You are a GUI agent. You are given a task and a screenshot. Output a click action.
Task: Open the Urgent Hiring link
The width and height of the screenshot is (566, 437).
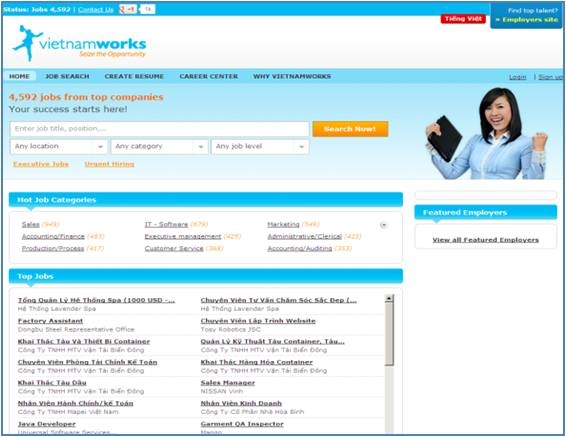tap(109, 164)
